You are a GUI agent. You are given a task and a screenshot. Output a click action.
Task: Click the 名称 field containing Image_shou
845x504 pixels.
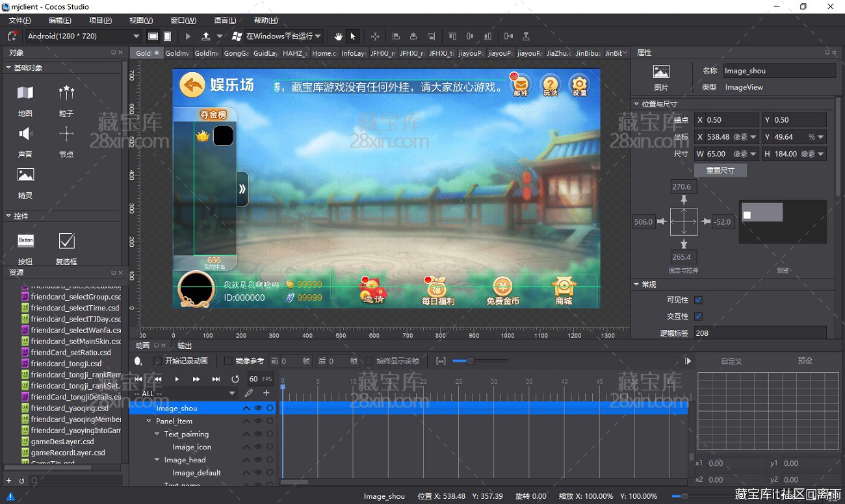(778, 71)
